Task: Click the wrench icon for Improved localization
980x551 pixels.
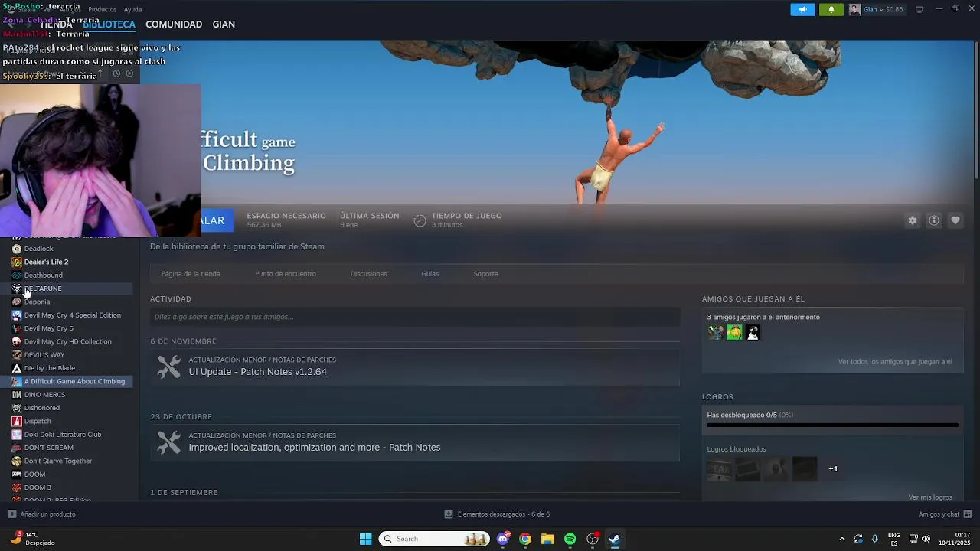Action: [169, 442]
